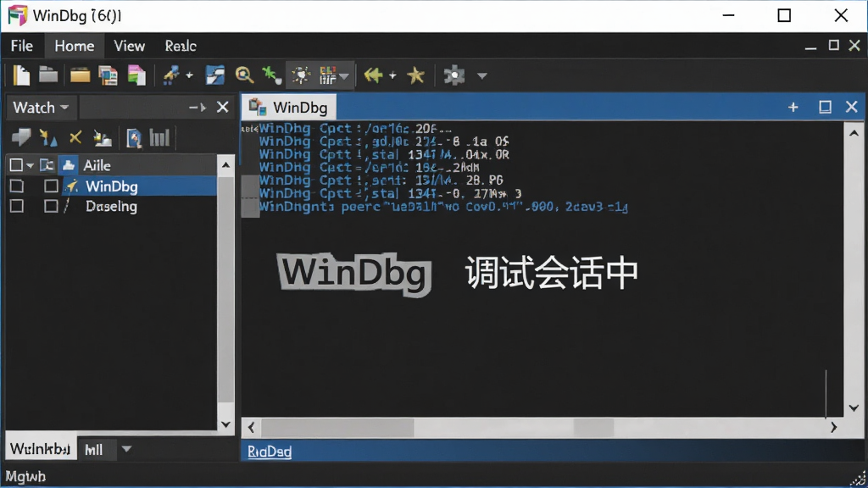
Task: Add new tab with plus button
Action: [x=793, y=107]
